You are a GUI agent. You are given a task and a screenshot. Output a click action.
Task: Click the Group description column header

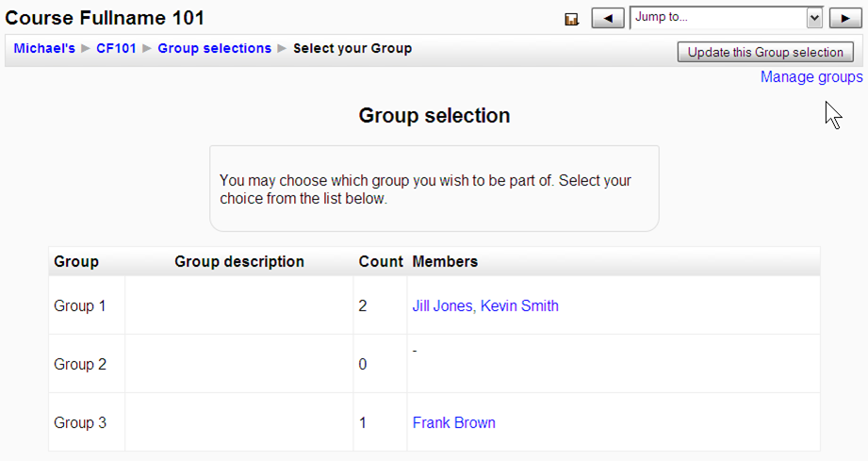point(239,261)
